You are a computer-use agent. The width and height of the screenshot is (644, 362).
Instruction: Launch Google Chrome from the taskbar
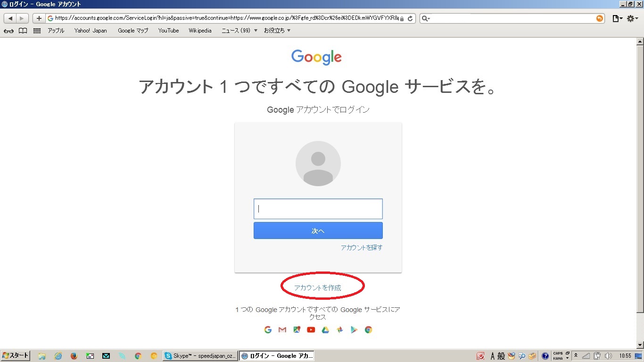tap(138, 356)
